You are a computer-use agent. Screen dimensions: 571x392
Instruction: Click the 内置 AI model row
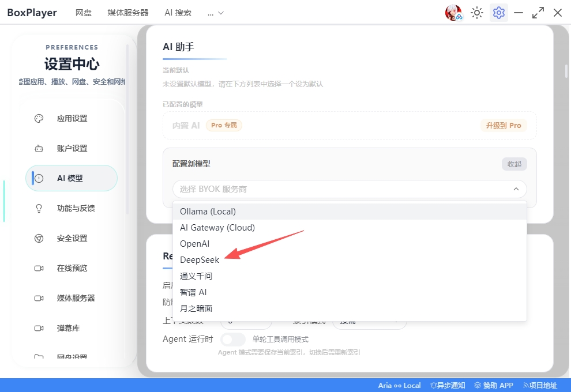point(350,126)
